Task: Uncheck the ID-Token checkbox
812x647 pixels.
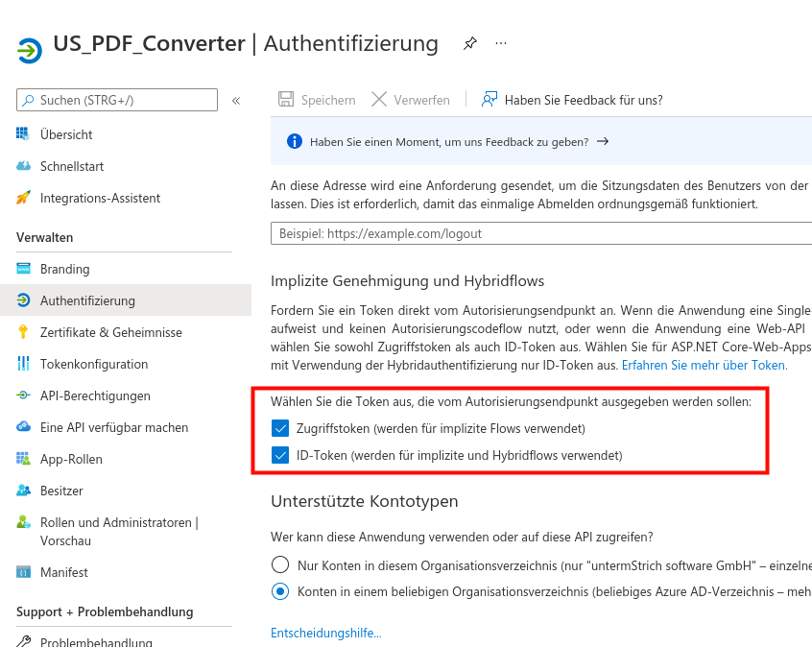Action: point(279,456)
